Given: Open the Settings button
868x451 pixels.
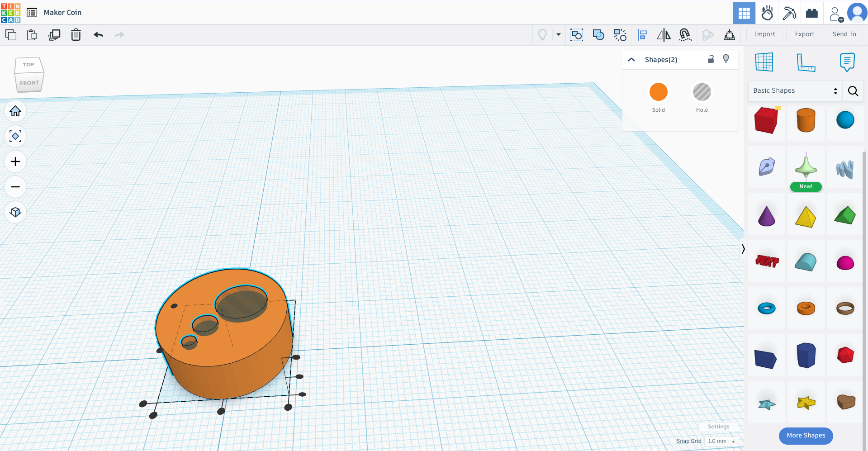Looking at the screenshot, I should coord(718,427).
